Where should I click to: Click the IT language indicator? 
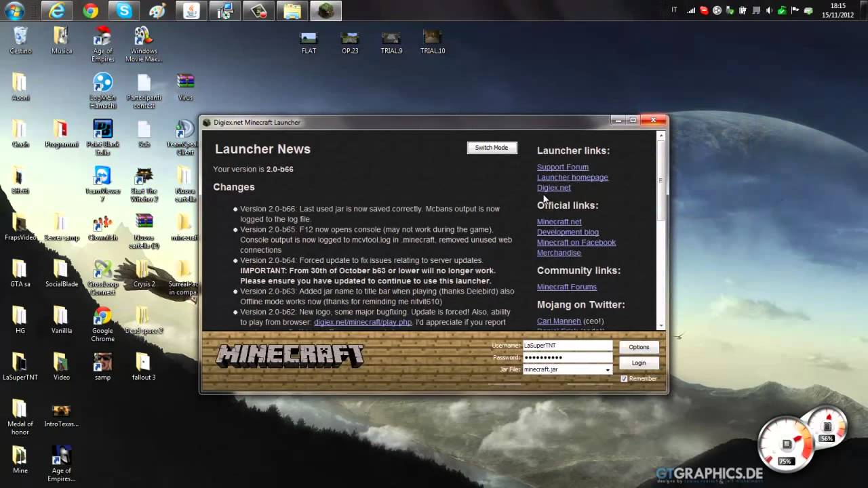(674, 10)
